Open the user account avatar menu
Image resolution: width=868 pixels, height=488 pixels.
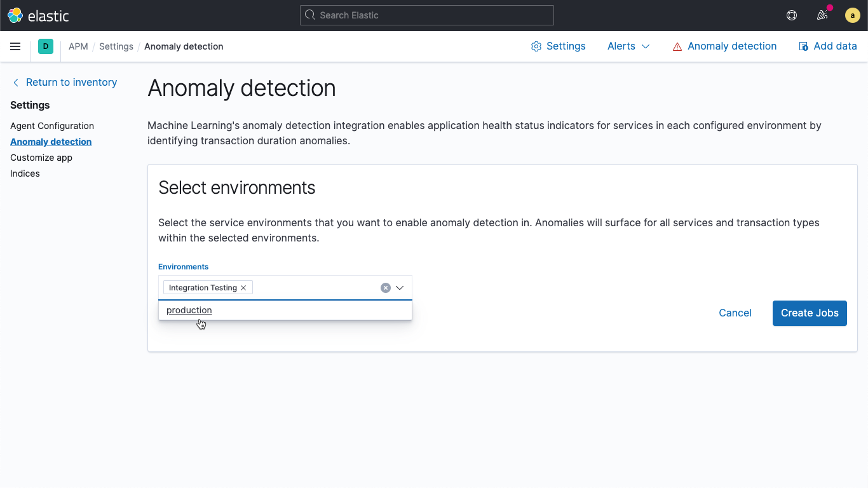(x=853, y=15)
